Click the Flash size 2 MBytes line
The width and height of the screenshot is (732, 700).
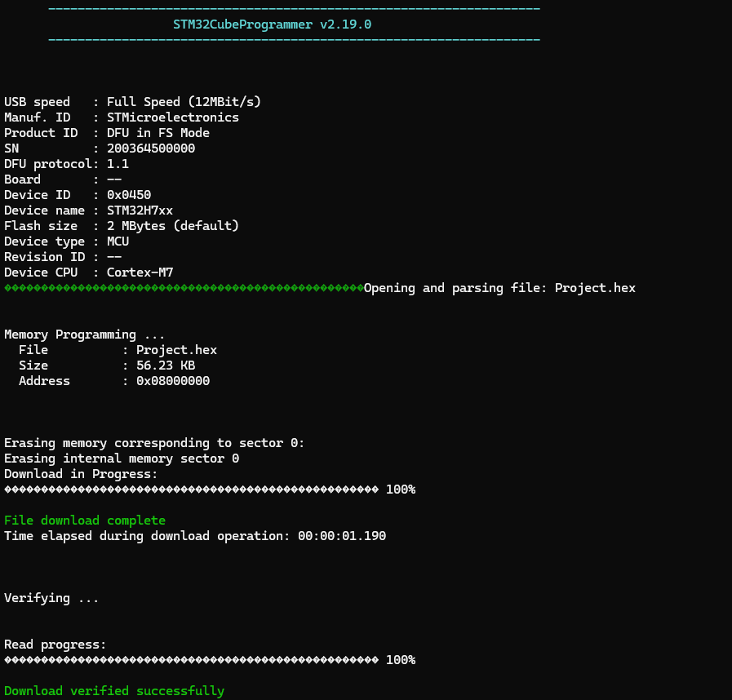122,226
